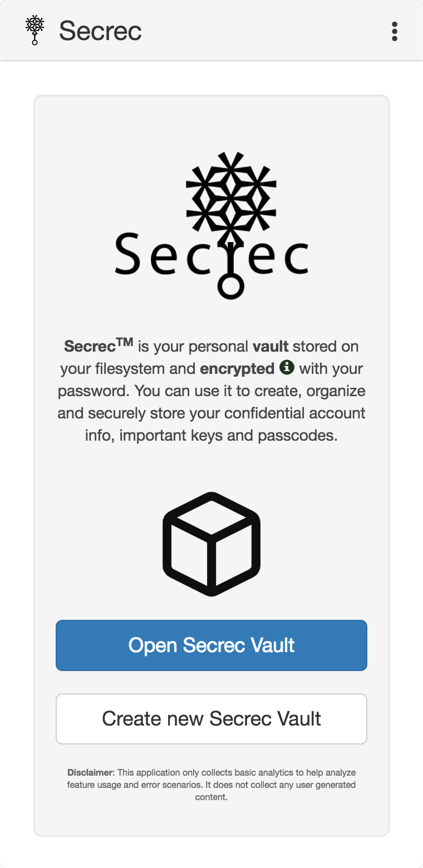Click the key ring circle under logo

230,286
